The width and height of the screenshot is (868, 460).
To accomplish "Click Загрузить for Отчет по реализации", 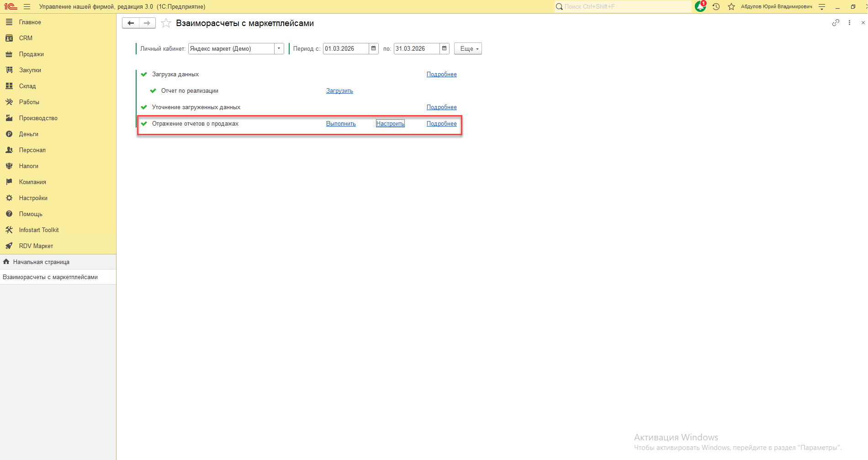I will [x=339, y=91].
